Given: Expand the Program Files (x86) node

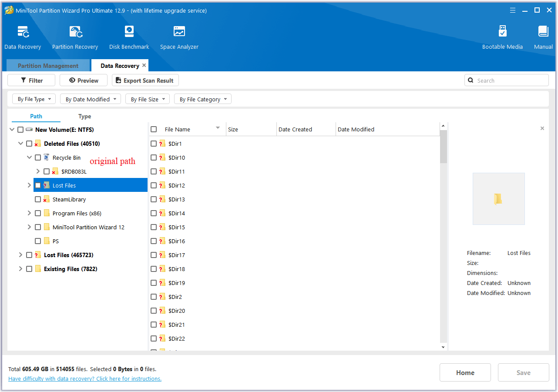Looking at the screenshot, I should pyautogui.click(x=29, y=213).
